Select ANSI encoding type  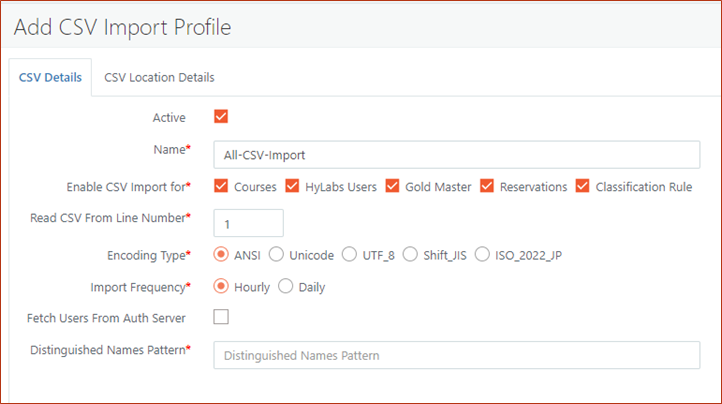[x=221, y=255]
